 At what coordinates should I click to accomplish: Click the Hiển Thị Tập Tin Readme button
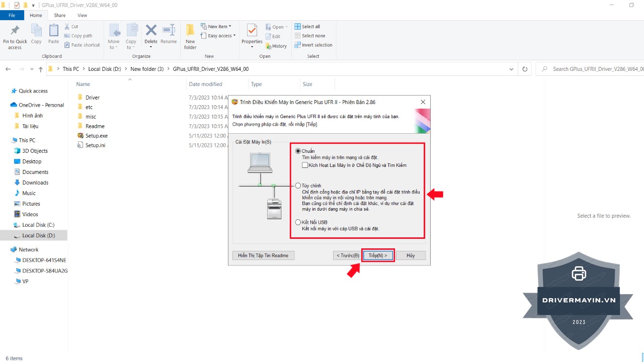[263, 255]
